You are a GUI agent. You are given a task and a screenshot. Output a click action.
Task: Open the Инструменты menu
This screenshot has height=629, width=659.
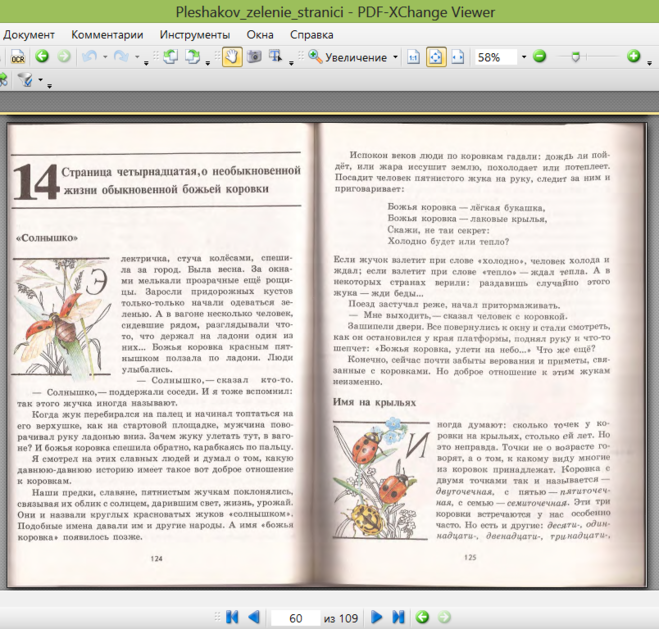point(193,34)
